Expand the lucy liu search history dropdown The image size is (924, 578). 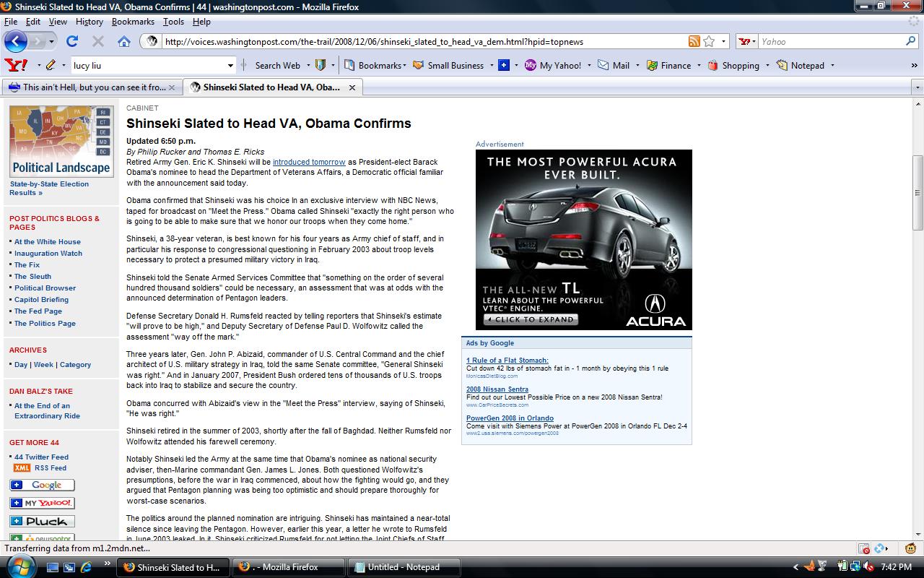point(231,65)
